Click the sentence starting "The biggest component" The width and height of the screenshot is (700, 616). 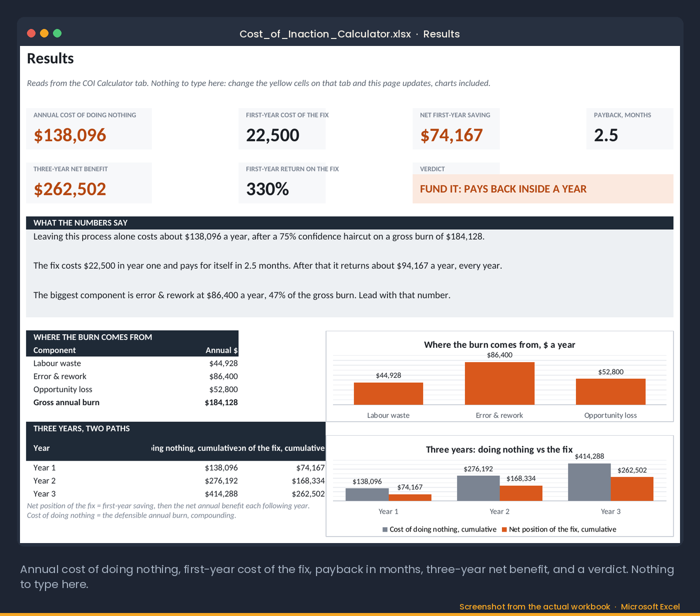pyautogui.click(x=242, y=295)
